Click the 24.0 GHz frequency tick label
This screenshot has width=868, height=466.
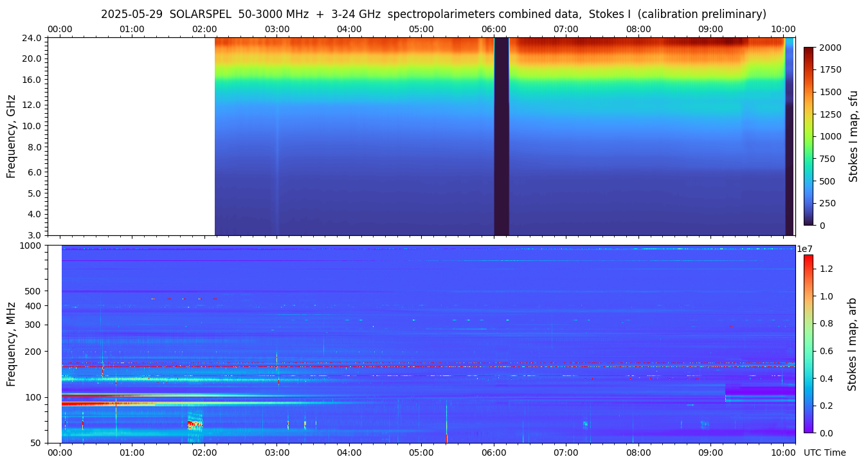coord(32,38)
